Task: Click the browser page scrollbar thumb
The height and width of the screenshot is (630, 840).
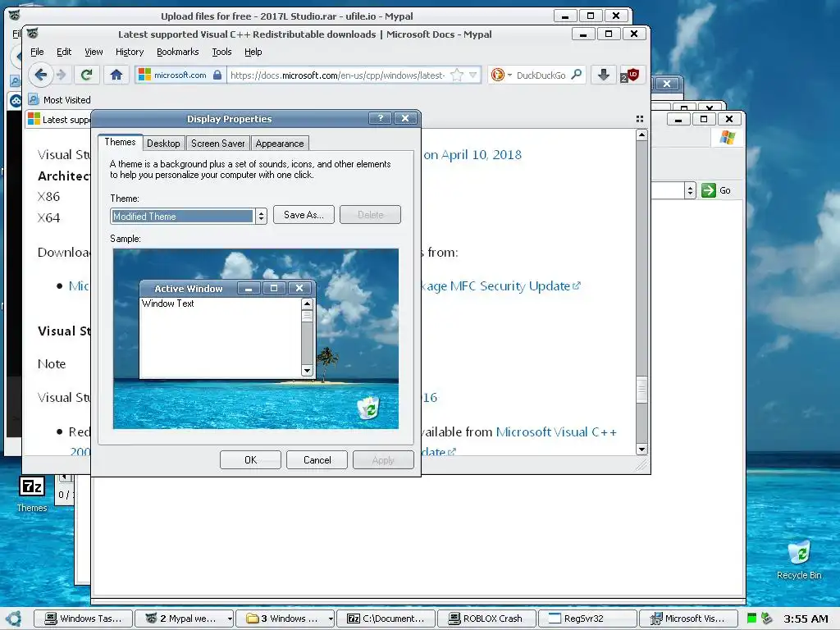Action: point(641,390)
